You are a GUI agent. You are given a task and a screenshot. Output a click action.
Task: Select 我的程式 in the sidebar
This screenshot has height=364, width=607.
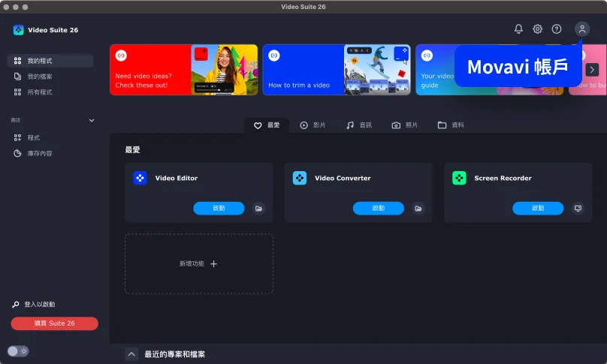point(50,61)
